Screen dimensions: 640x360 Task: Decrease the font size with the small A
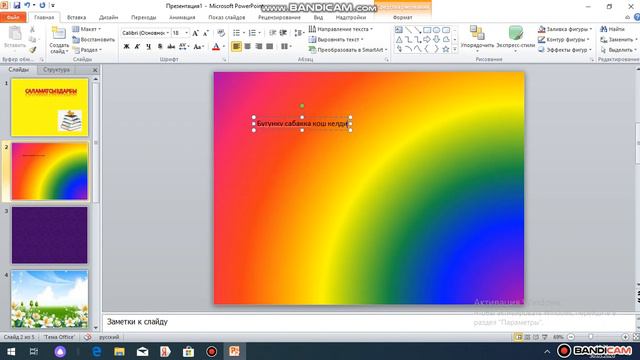(206, 33)
